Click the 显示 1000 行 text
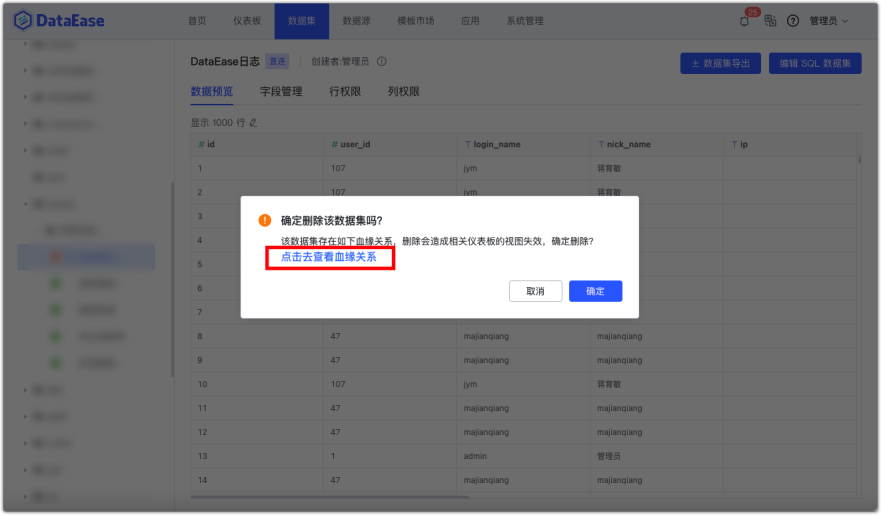Viewport: 881px width, 515px height. [217, 122]
